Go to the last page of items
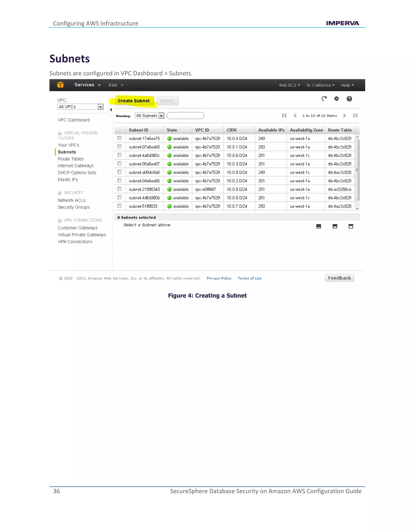Viewport: 411px width, 532px height. (x=355, y=115)
